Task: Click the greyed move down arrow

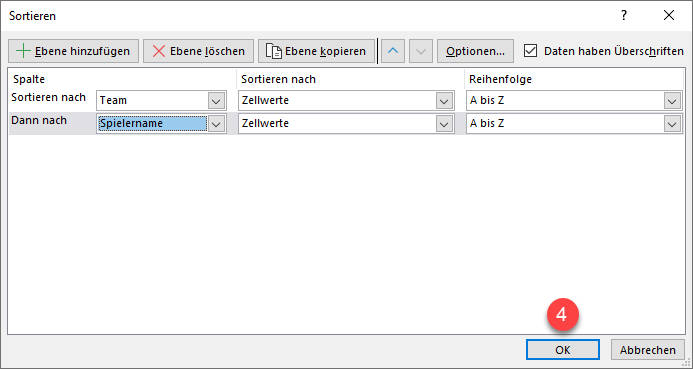Action: tap(421, 51)
